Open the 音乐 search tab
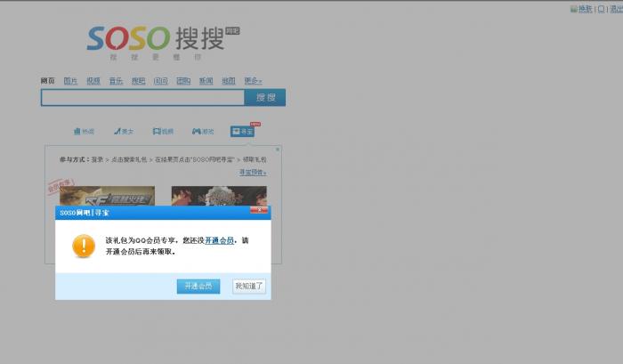 pyautogui.click(x=116, y=81)
